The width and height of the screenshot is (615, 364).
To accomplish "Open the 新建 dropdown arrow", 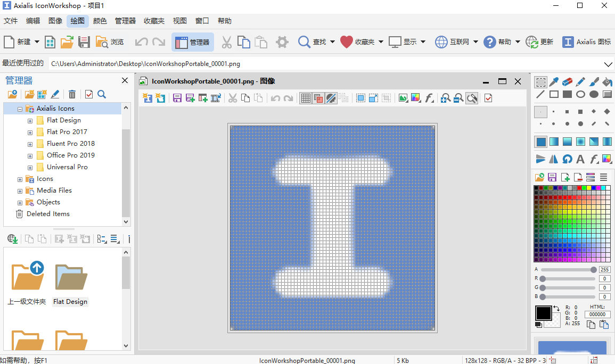I will point(37,42).
